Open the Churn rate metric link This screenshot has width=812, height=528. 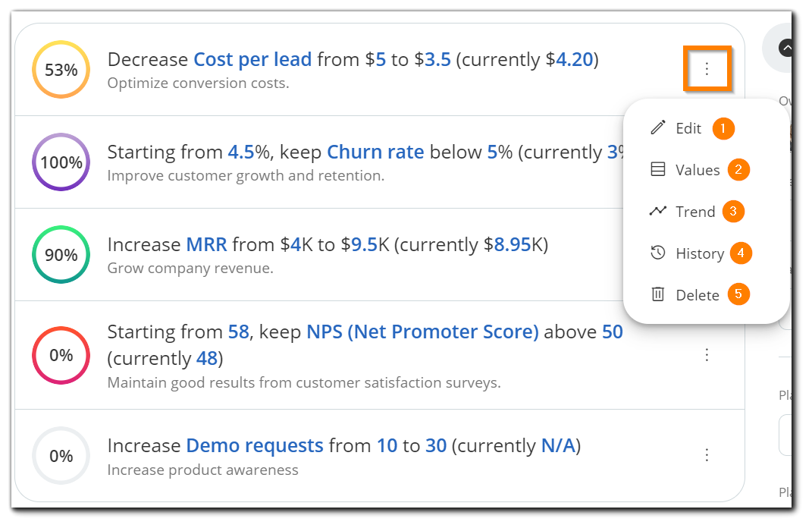coord(375,152)
